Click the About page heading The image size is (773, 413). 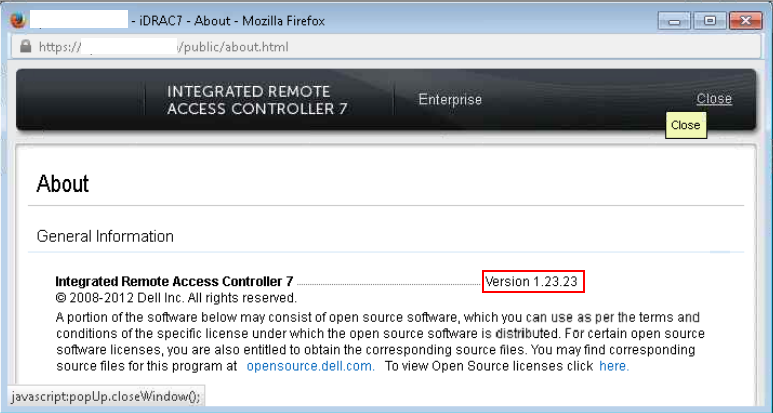[x=63, y=184]
